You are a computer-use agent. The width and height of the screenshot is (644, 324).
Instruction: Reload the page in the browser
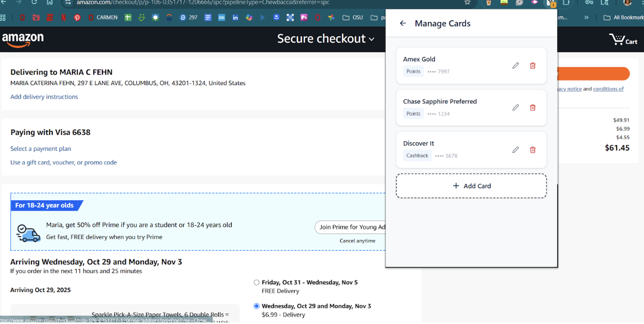[34, 3]
